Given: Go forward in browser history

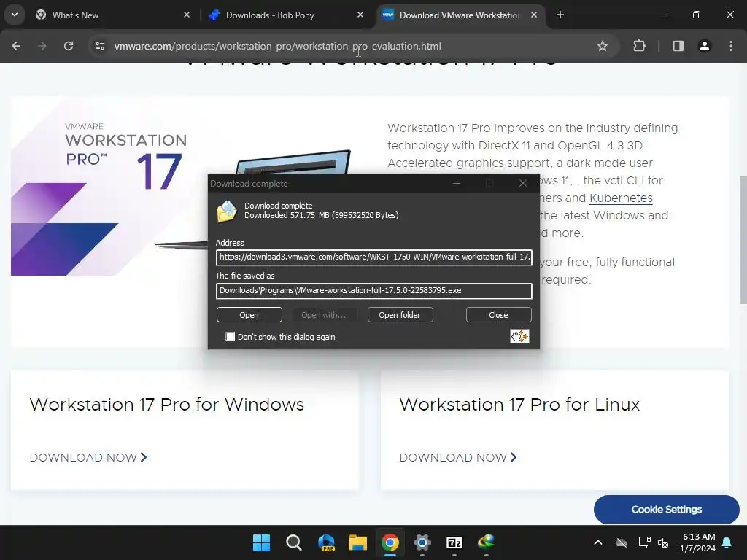Looking at the screenshot, I should point(42,46).
